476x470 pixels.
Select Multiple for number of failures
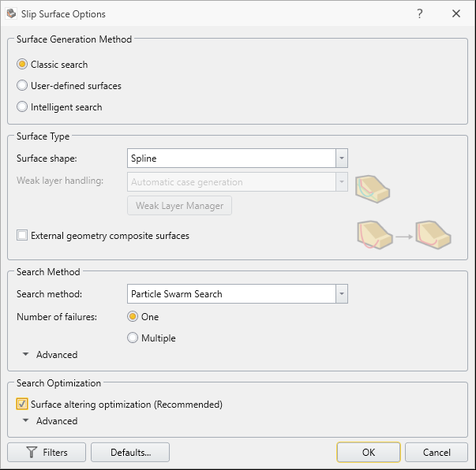(133, 338)
